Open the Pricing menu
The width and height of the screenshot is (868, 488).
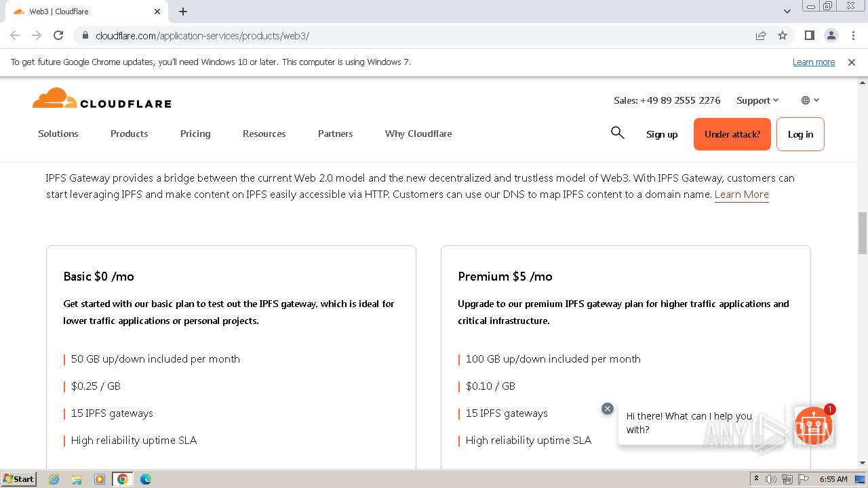pyautogui.click(x=195, y=134)
